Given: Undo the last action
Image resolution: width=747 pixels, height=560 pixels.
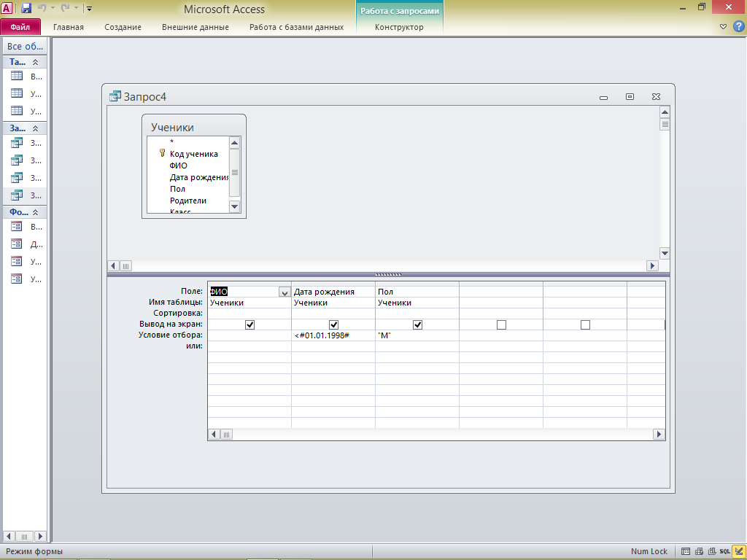Looking at the screenshot, I should click(x=42, y=7).
